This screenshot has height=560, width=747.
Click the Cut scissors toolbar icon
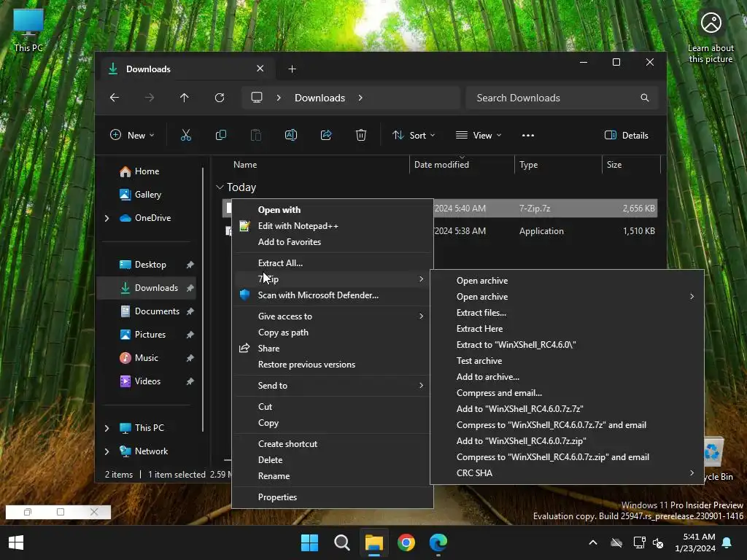pos(186,135)
